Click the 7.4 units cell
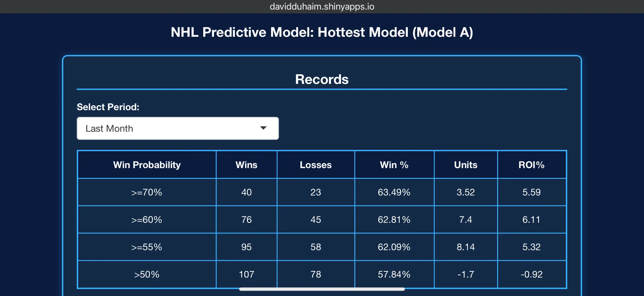644x296 pixels. tap(465, 219)
